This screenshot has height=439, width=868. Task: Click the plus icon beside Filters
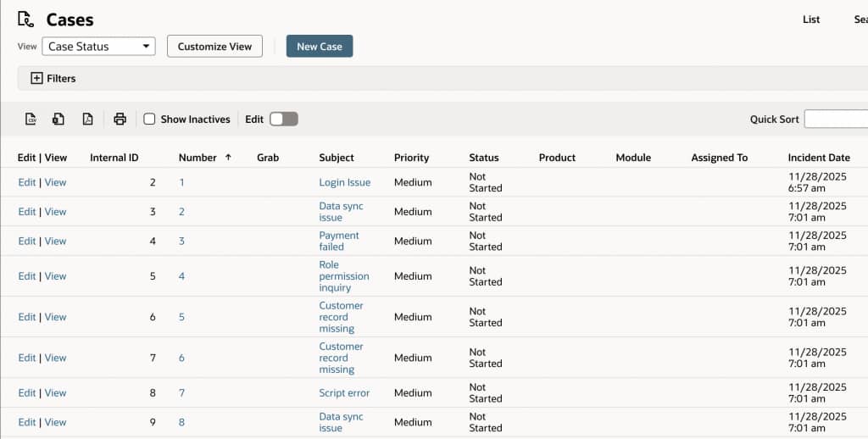(x=36, y=78)
